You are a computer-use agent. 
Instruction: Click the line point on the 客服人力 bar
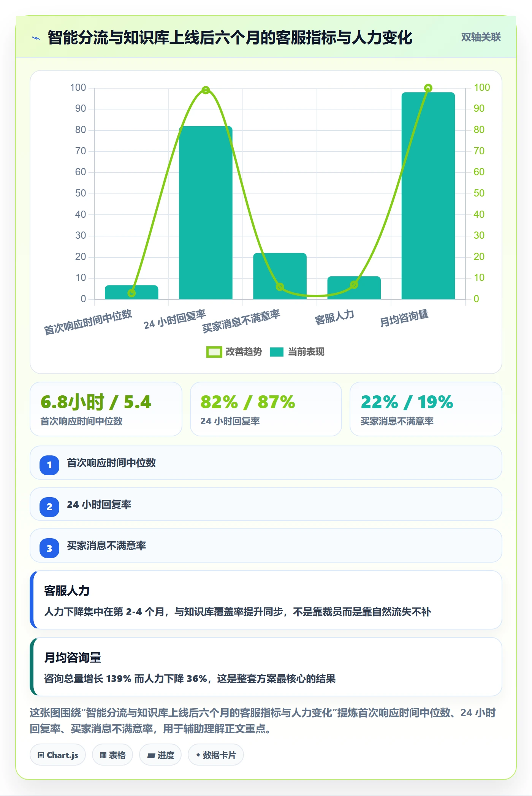[x=354, y=285]
